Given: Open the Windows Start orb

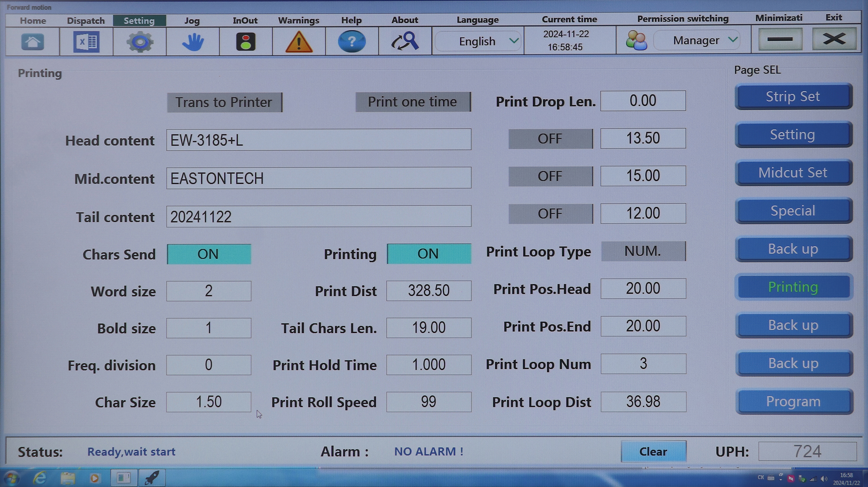Looking at the screenshot, I should (11, 478).
